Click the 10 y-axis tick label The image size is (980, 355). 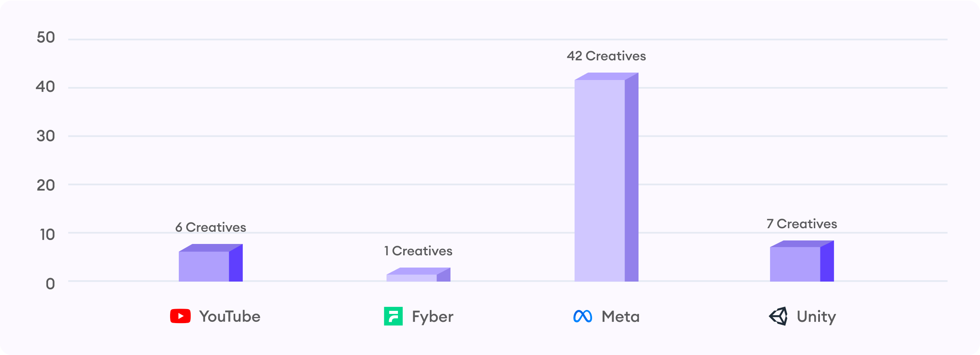47,235
